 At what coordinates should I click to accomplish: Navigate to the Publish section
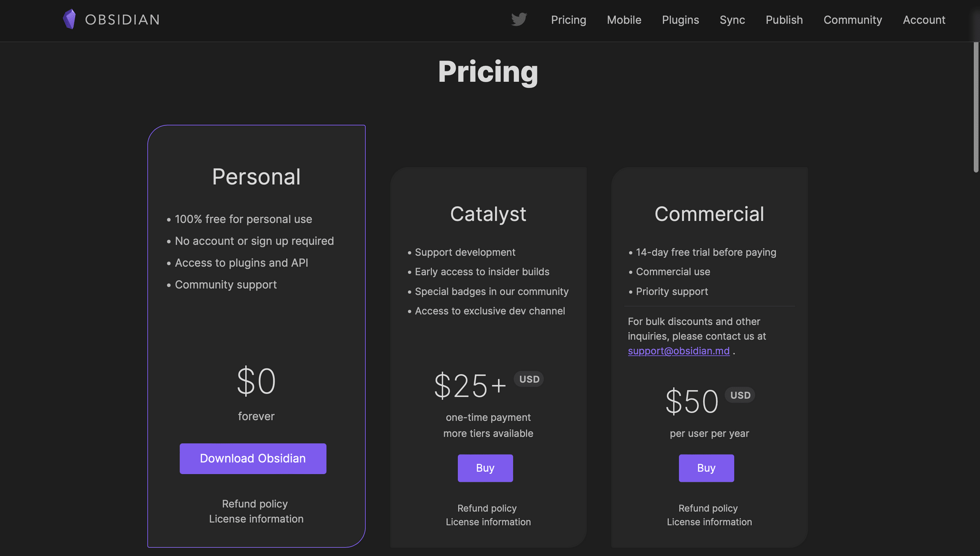pyautogui.click(x=784, y=20)
